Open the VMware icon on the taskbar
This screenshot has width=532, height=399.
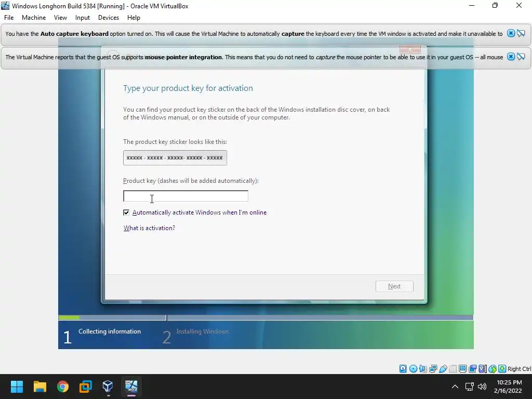click(x=86, y=387)
